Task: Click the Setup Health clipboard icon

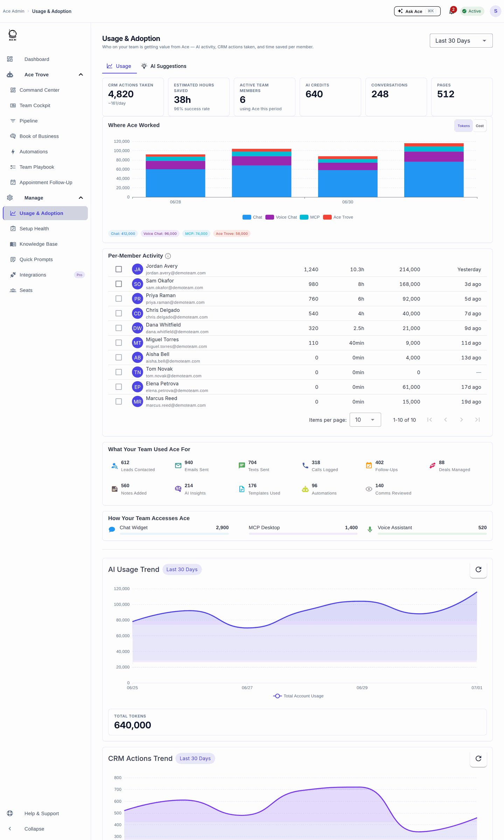Action: (x=13, y=229)
